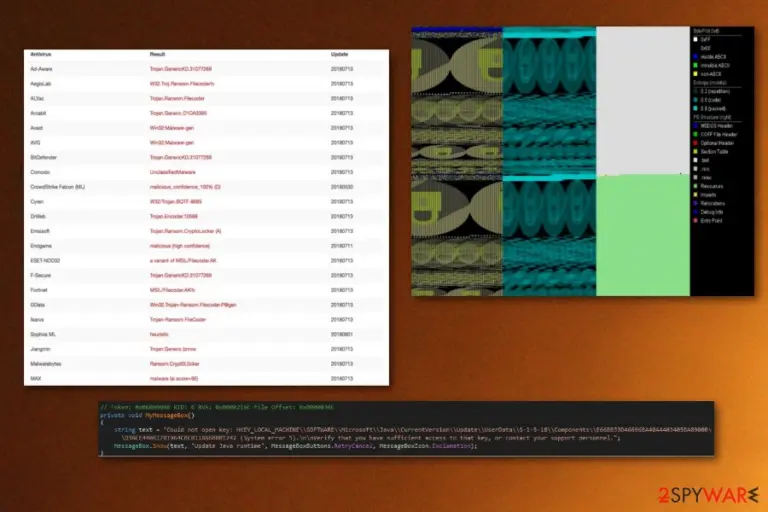Click the Debug Info legend marker
Image resolution: width=768 pixels, height=512 pixels.
696,212
